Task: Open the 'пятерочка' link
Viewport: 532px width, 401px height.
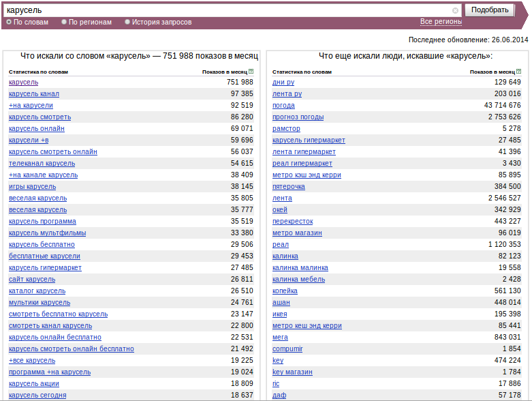Action: [x=289, y=186]
